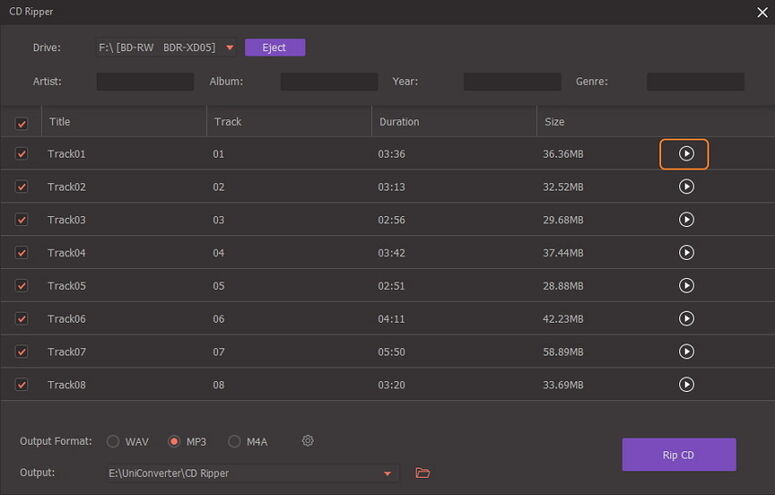Select the Track01 title cell

point(67,154)
